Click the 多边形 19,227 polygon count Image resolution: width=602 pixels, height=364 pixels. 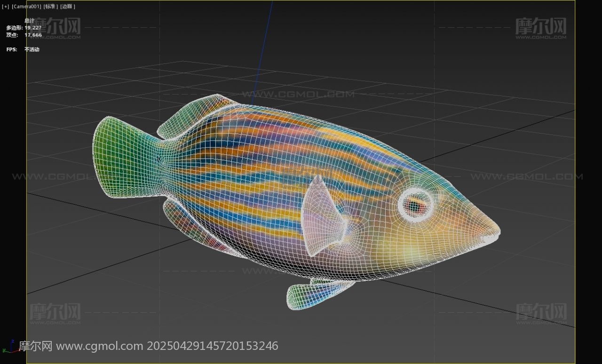pos(24,28)
